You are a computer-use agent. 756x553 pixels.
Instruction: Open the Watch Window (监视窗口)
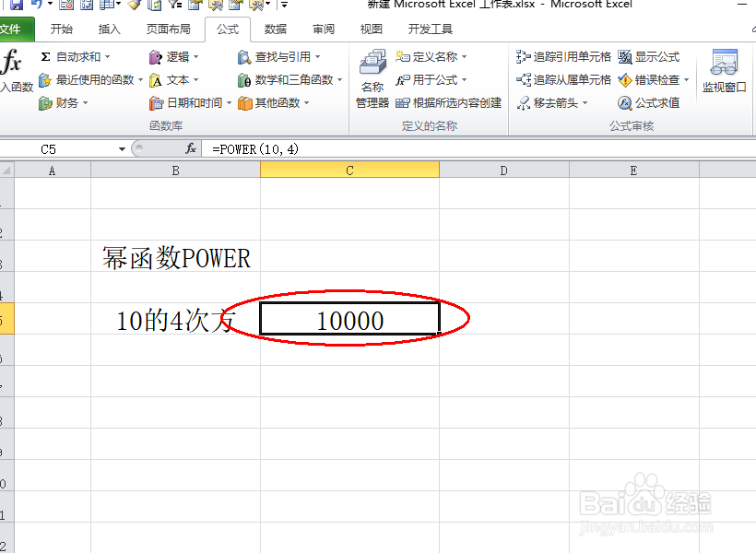point(724,74)
